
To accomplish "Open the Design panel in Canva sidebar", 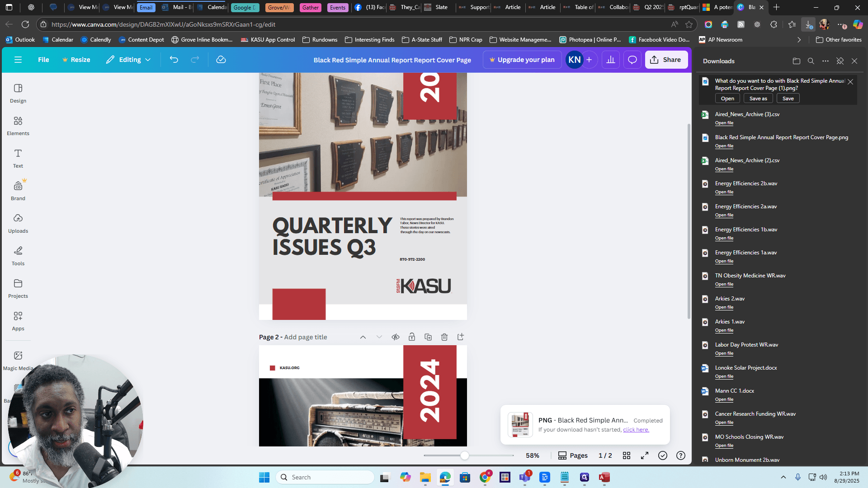I will click(18, 94).
